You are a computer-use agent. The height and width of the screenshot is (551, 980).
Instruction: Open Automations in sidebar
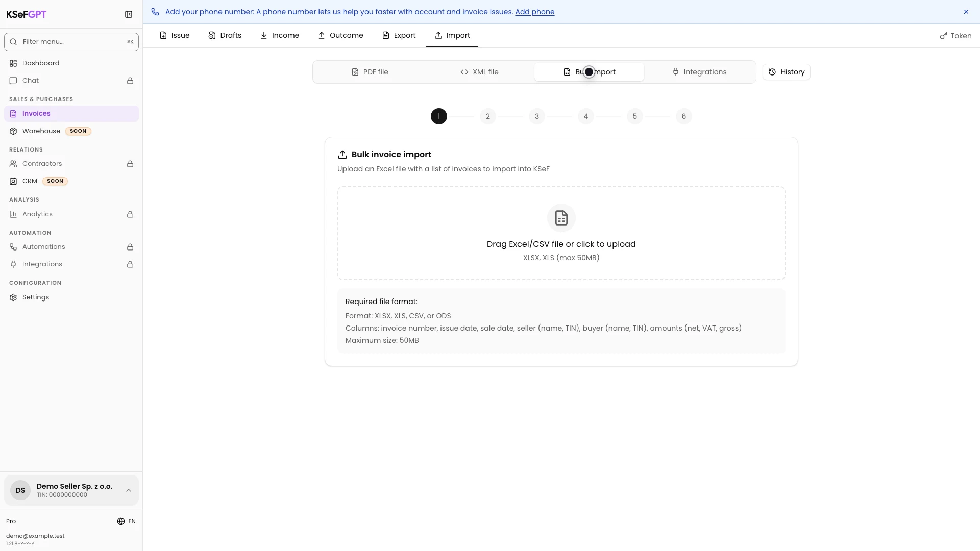(71, 247)
